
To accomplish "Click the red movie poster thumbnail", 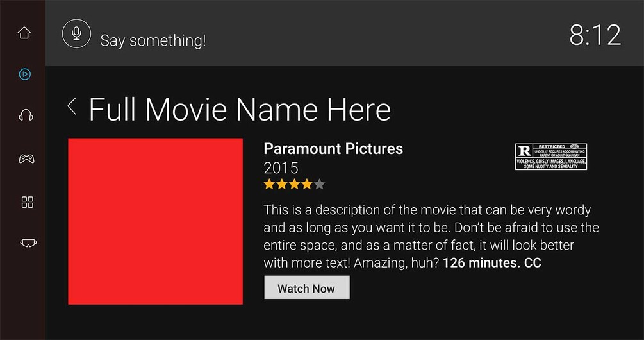I will point(155,221).
